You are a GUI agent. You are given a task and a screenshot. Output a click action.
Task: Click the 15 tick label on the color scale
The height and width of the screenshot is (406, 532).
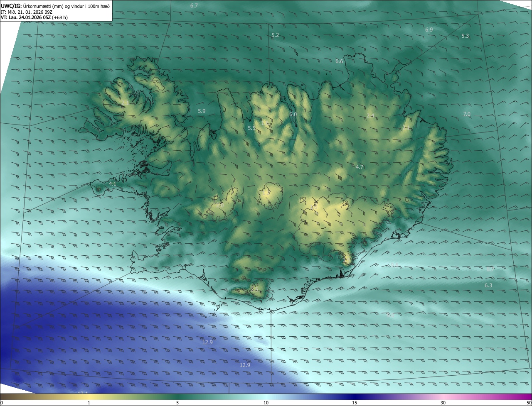(355, 403)
